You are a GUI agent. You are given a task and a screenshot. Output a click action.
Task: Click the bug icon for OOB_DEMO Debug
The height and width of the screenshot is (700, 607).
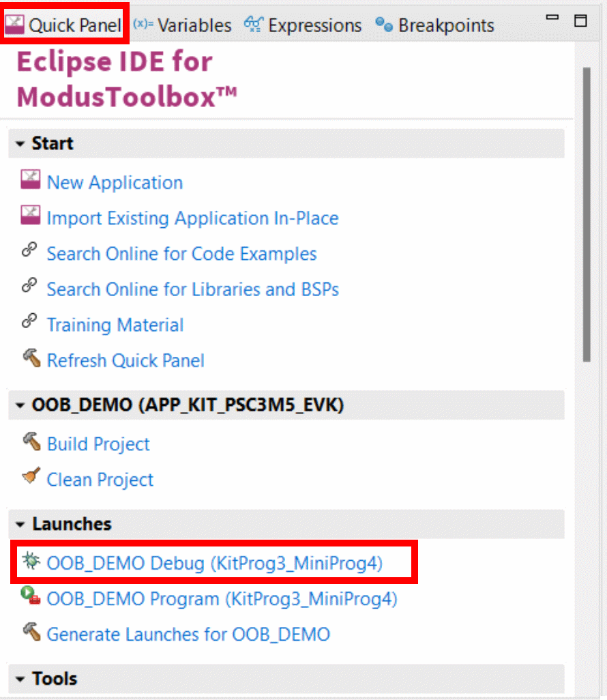(x=31, y=561)
